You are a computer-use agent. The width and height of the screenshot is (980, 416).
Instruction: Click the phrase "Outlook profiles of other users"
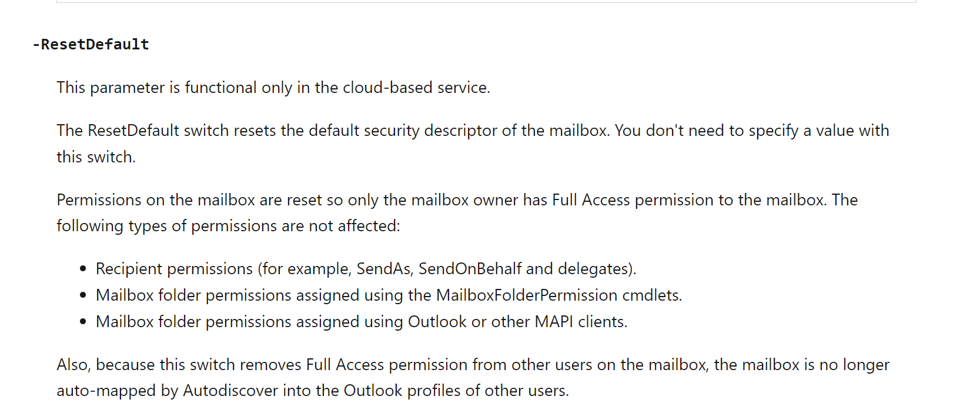pos(456,391)
